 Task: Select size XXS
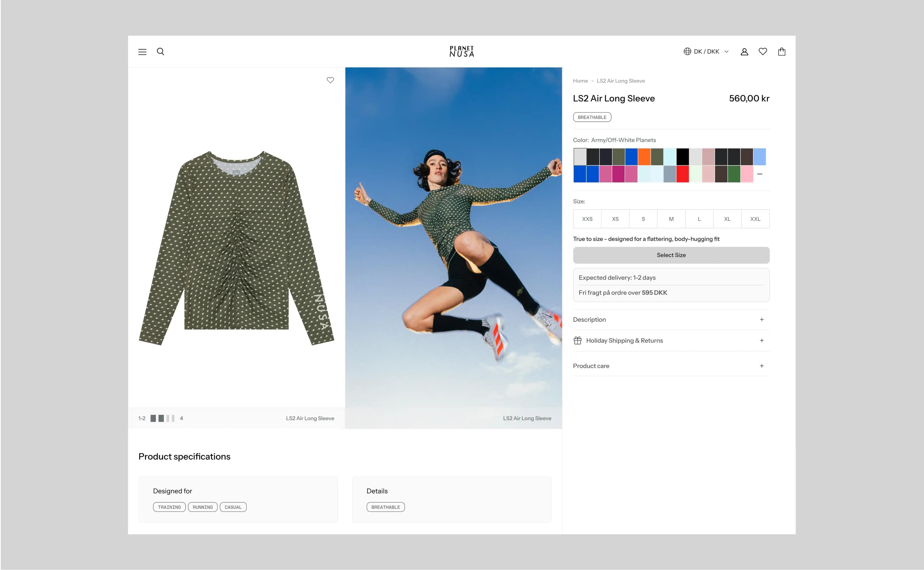587,219
